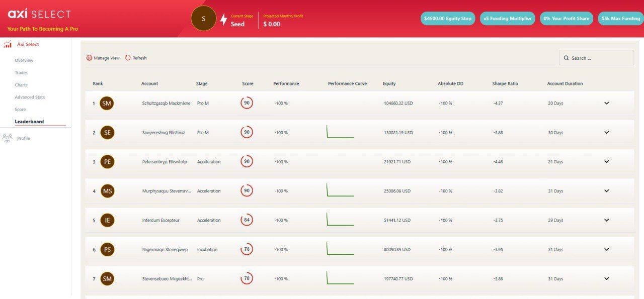Image resolution: width=644 pixels, height=299 pixels.
Task: Click the Seed stage circle avatar at top
Action: pos(203,18)
